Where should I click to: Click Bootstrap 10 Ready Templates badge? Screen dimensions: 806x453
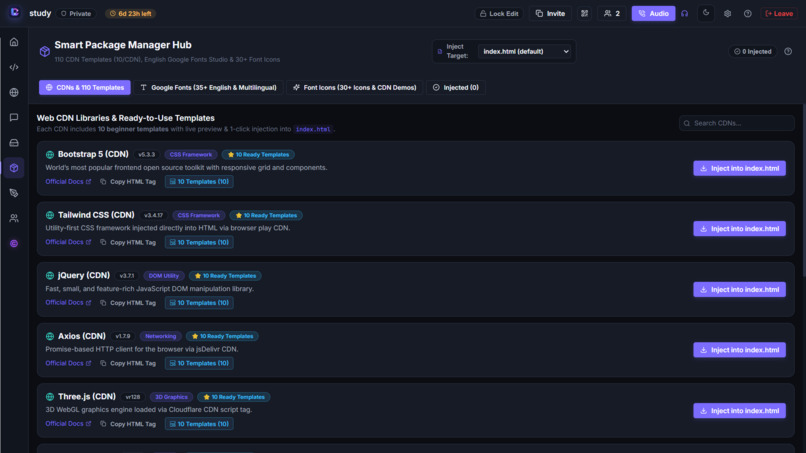coord(258,155)
